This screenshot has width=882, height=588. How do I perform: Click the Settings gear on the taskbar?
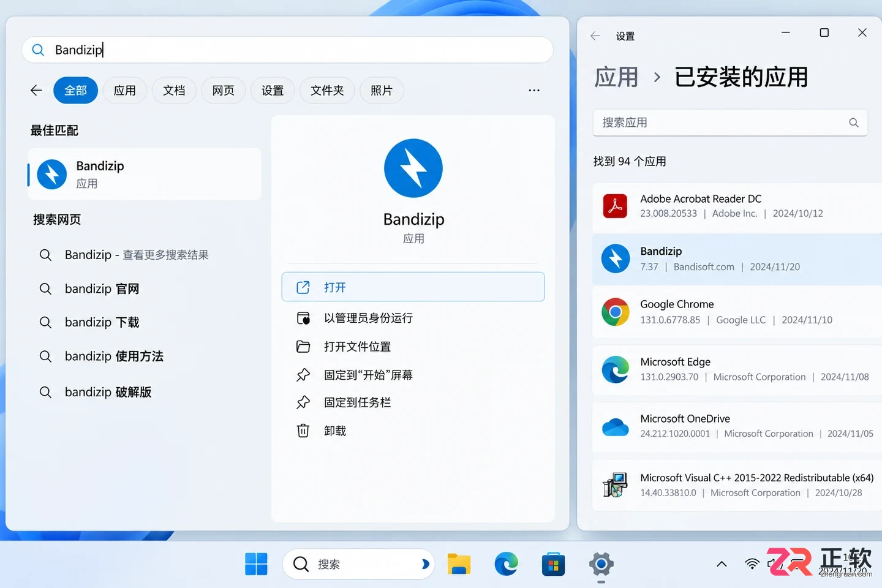tap(601, 564)
